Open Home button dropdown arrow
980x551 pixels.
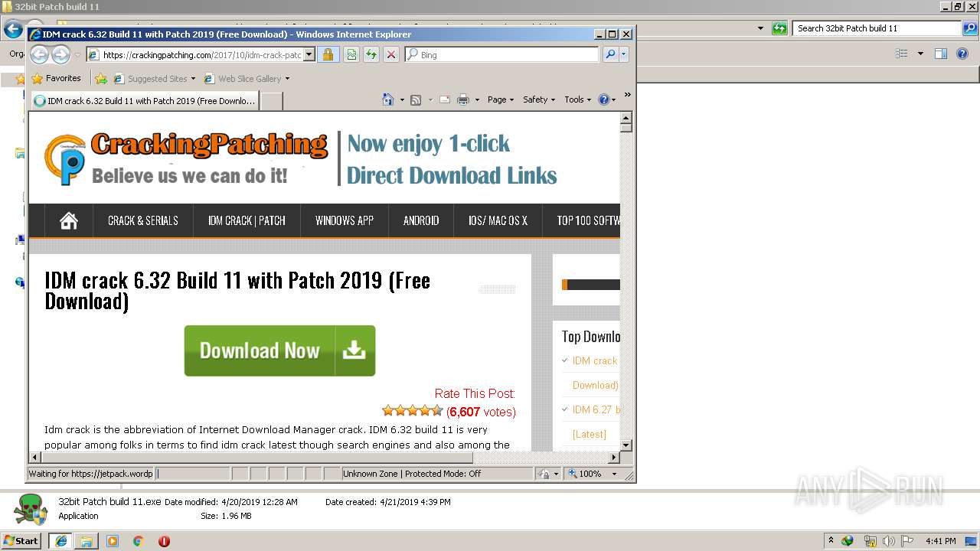point(402,99)
